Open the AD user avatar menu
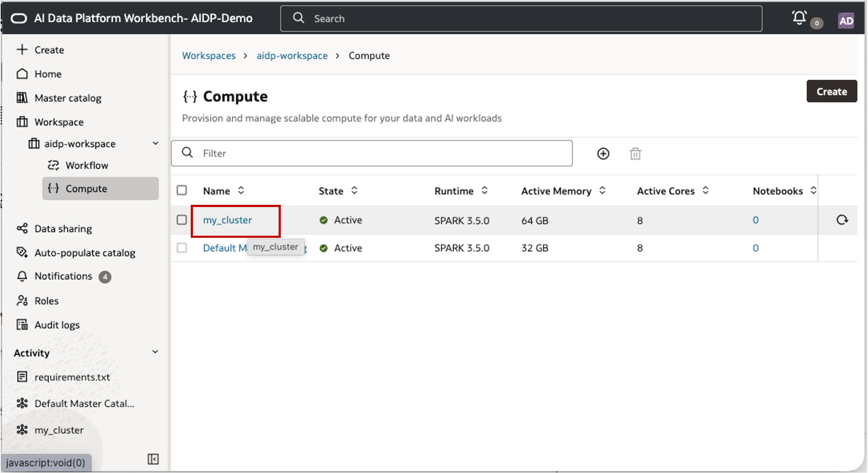 pyautogui.click(x=846, y=21)
